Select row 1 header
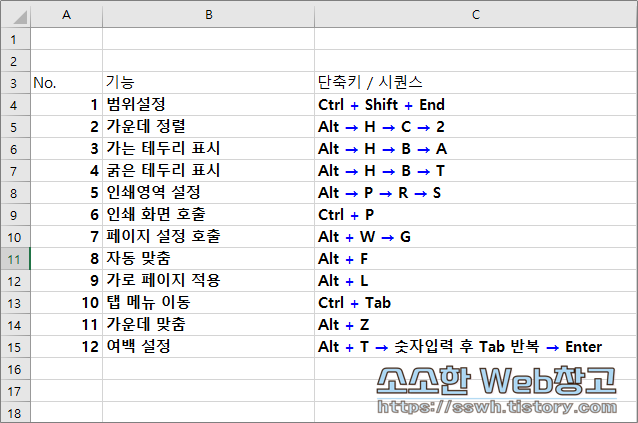Image resolution: width=638 pixels, height=423 pixels. [x=15, y=39]
